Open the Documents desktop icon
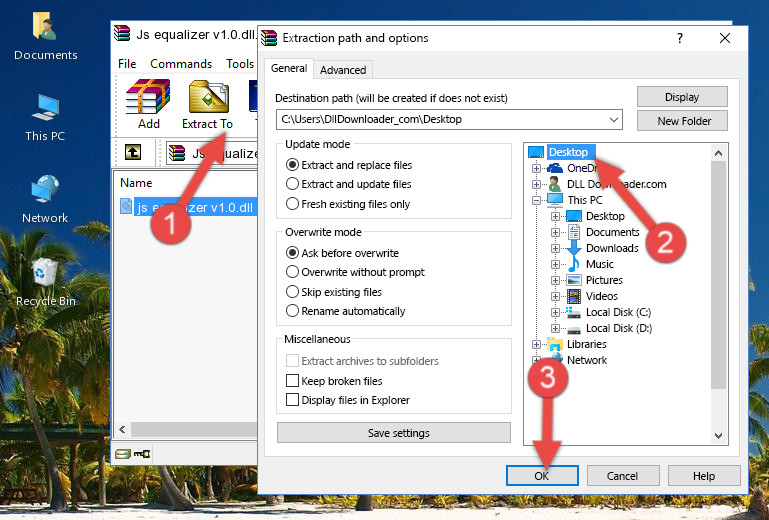This screenshot has height=520, width=769. 45,36
